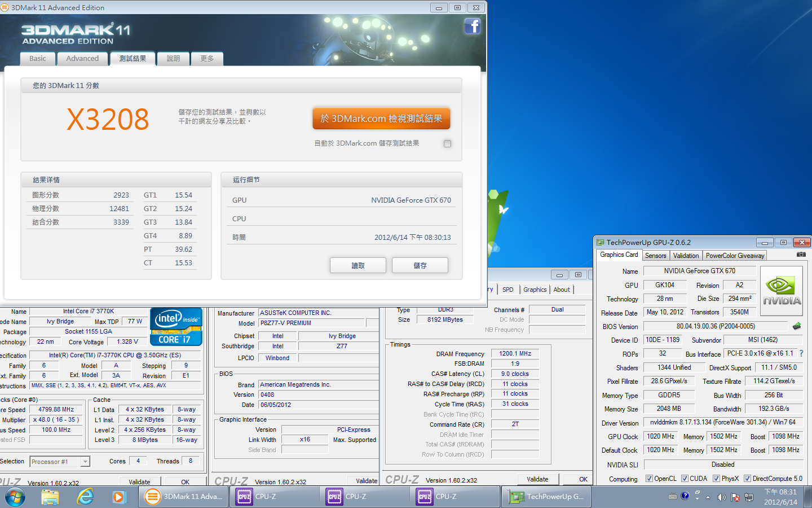
Task: Click the GPU-Z title bar icon
Action: pyautogui.click(x=601, y=242)
